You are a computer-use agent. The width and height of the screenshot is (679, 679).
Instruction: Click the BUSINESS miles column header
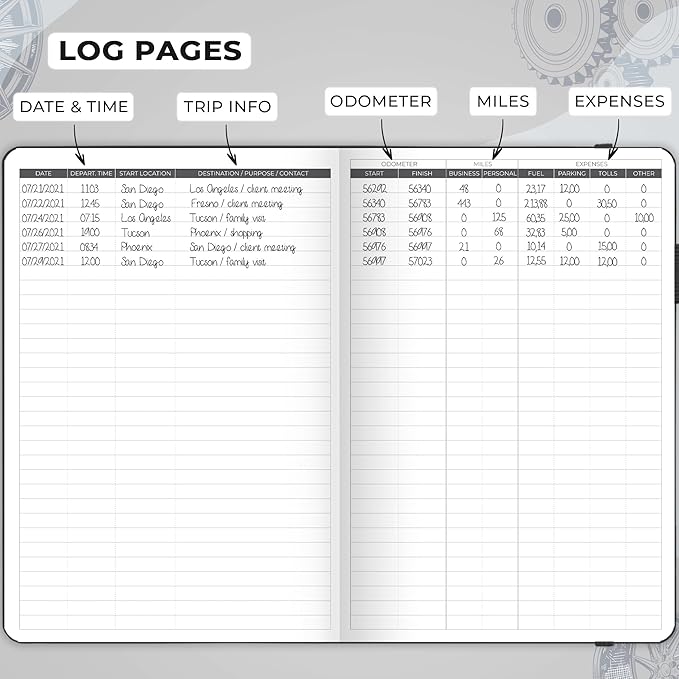[x=464, y=174]
